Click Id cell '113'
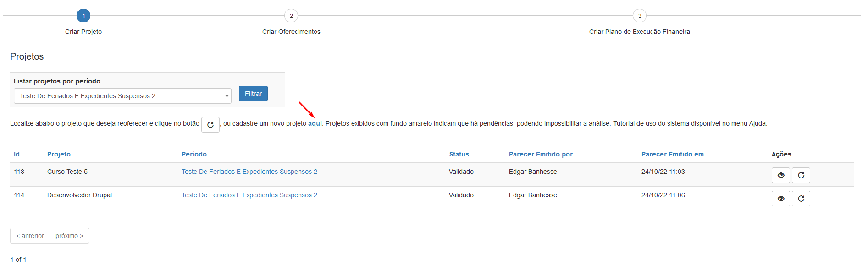 point(19,172)
